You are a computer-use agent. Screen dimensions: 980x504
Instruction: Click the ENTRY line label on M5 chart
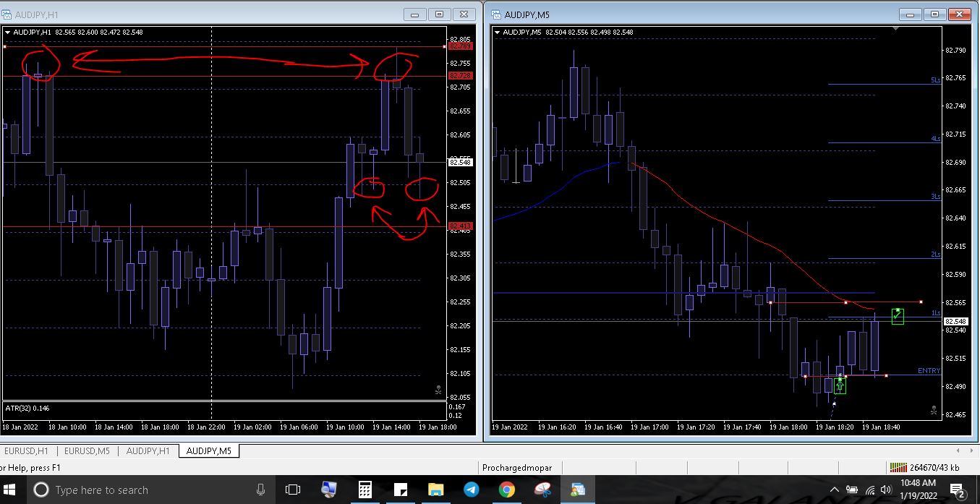(929, 370)
